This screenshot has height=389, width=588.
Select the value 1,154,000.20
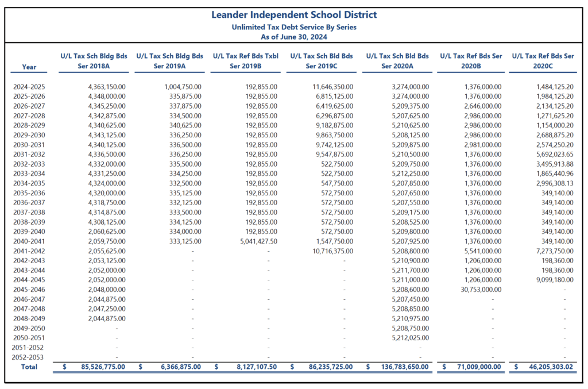pyautogui.click(x=555, y=125)
